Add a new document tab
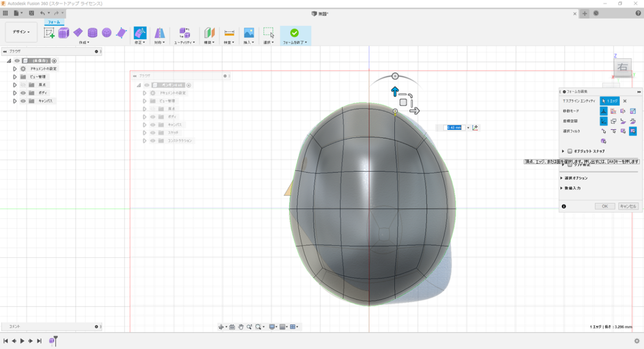The height and width of the screenshot is (349, 644). tap(586, 13)
